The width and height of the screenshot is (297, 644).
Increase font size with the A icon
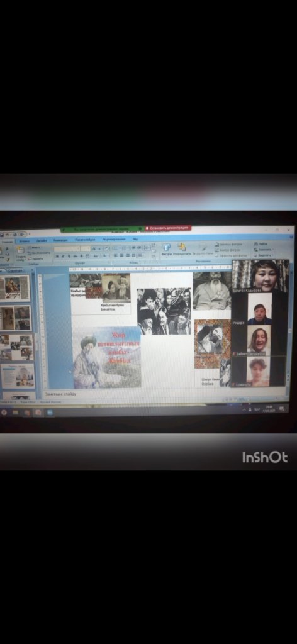[x=94, y=248]
